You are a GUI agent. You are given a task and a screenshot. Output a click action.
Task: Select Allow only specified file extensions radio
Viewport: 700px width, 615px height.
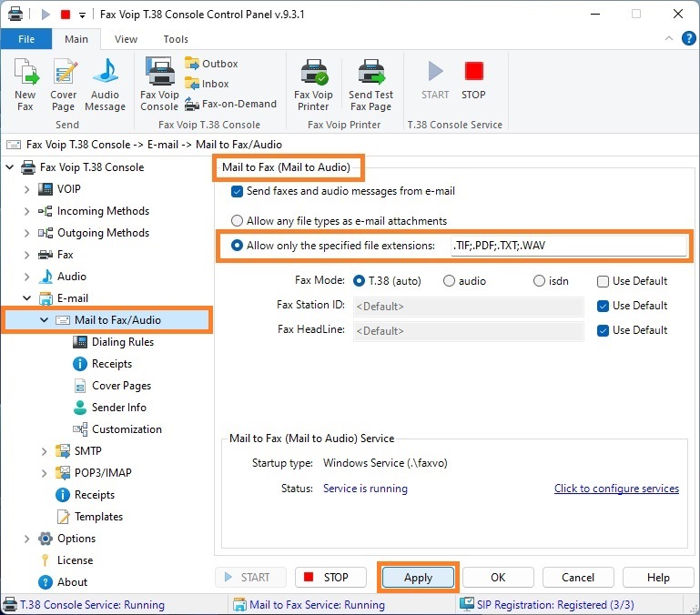pyautogui.click(x=237, y=246)
